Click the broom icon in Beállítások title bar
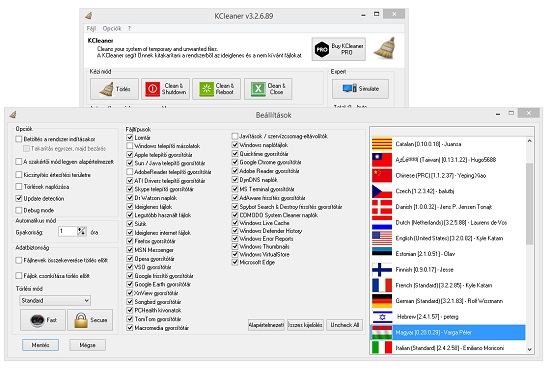Screen dimensions: 550x380 point(13,115)
